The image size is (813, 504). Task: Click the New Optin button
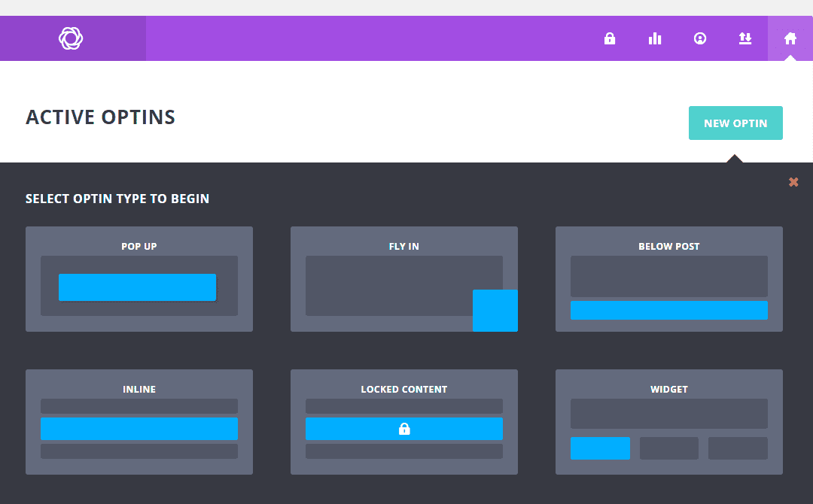pos(735,123)
